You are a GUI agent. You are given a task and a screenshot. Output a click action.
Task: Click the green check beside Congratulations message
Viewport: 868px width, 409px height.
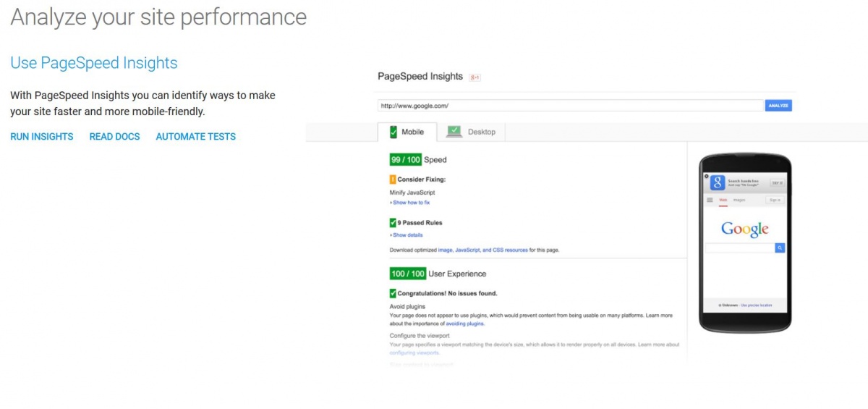coord(393,293)
